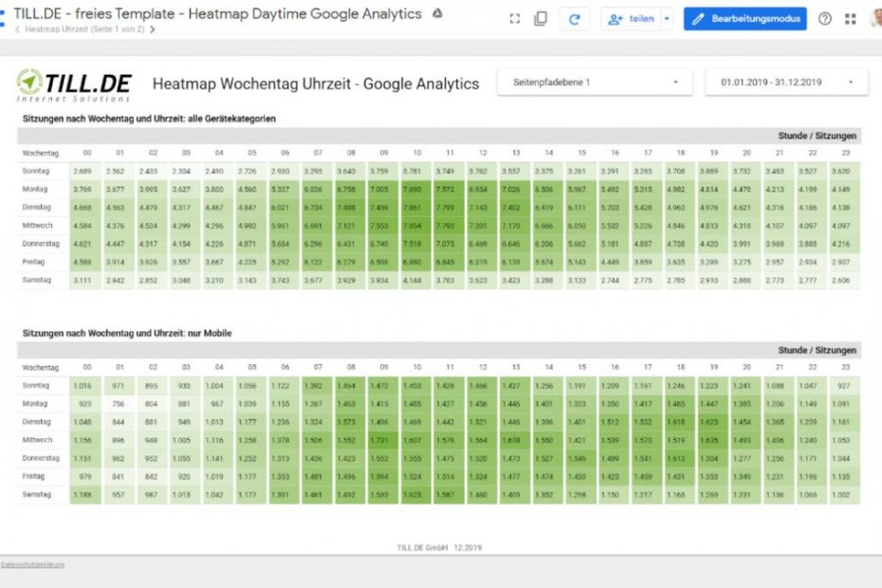Open the Datenschutzerklärung link
Image resolution: width=882 pixels, height=588 pixels.
tap(32, 564)
